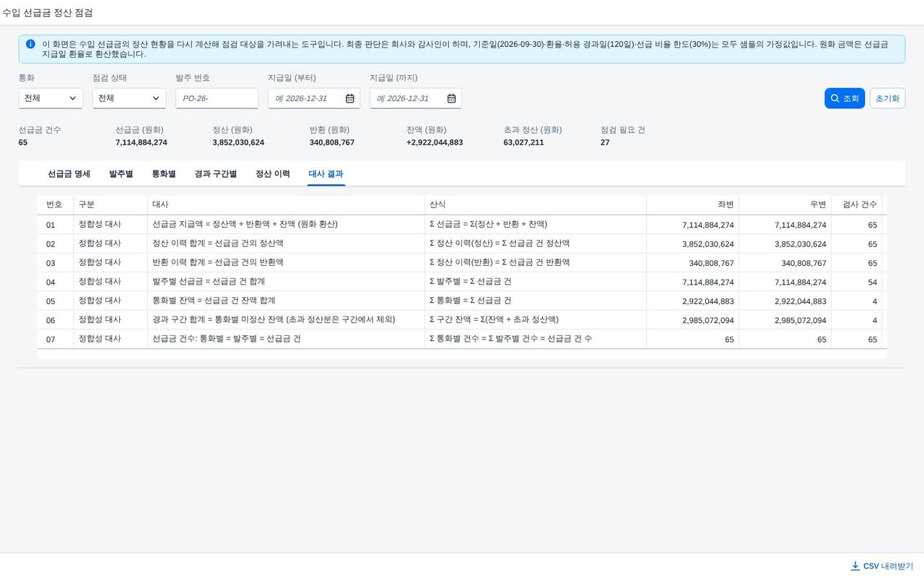This screenshot has height=578, width=924.
Task: Open calendar picker for 지급일 (까지)
Action: click(452, 98)
